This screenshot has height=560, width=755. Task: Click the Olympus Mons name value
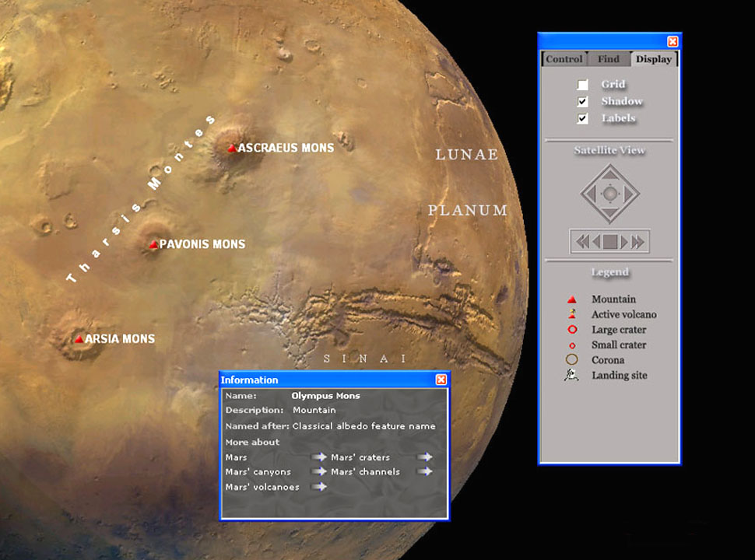[x=325, y=396]
